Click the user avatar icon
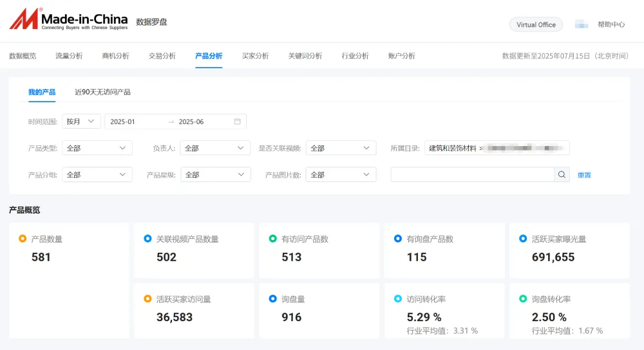 coord(582,24)
